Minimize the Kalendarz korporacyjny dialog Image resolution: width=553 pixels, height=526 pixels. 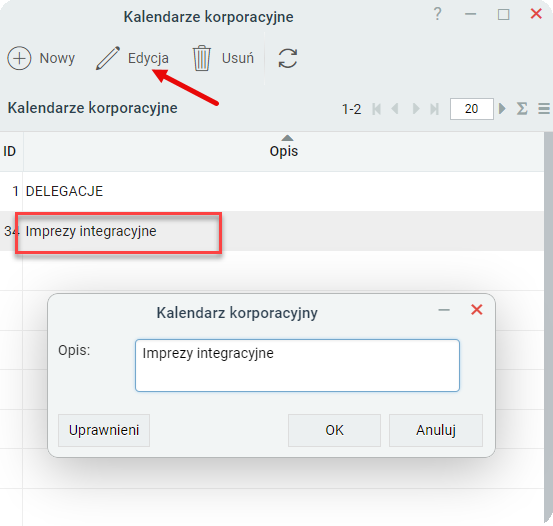(x=444, y=310)
